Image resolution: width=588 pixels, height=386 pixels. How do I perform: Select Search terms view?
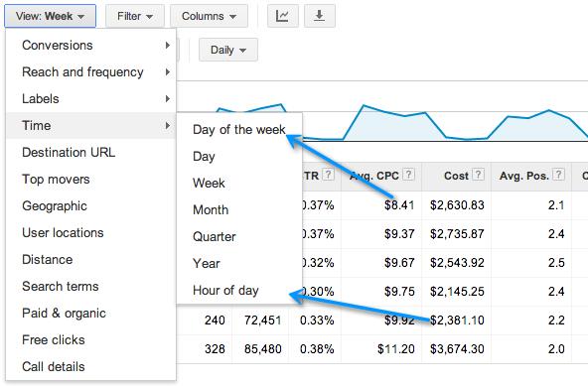[x=90, y=287]
